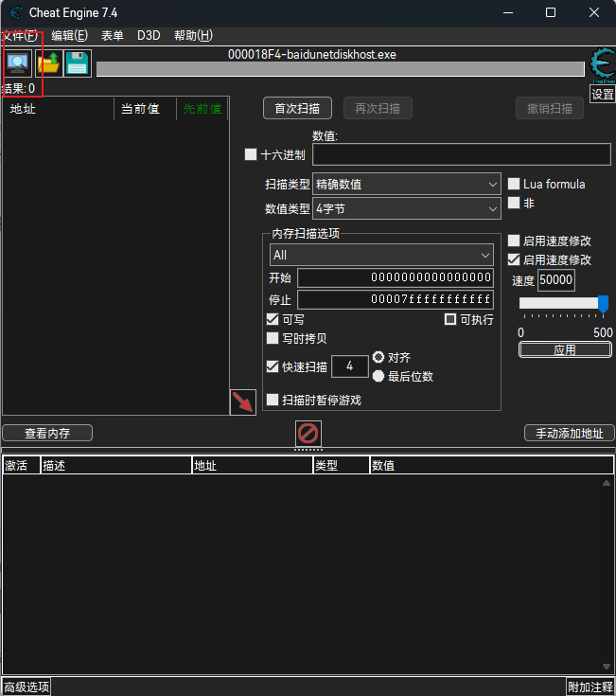The height and width of the screenshot is (696, 616).
Task: Close the Cheat Engine window
Action: (594, 12)
